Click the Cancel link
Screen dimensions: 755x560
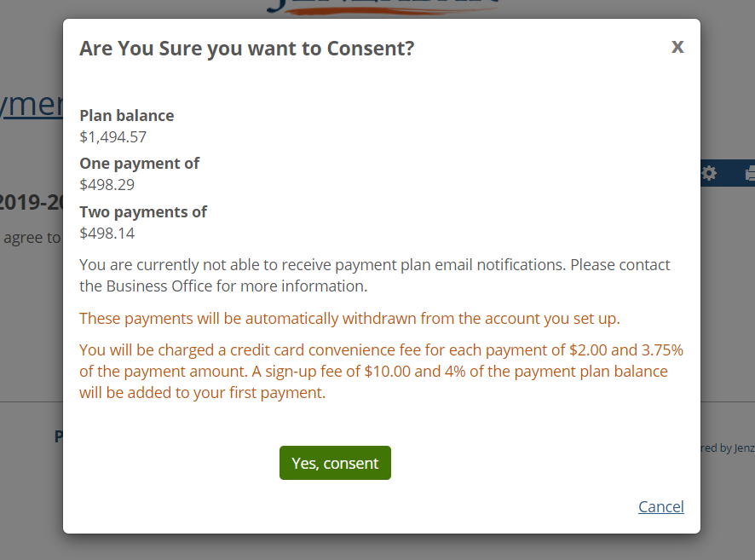[x=661, y=506]
